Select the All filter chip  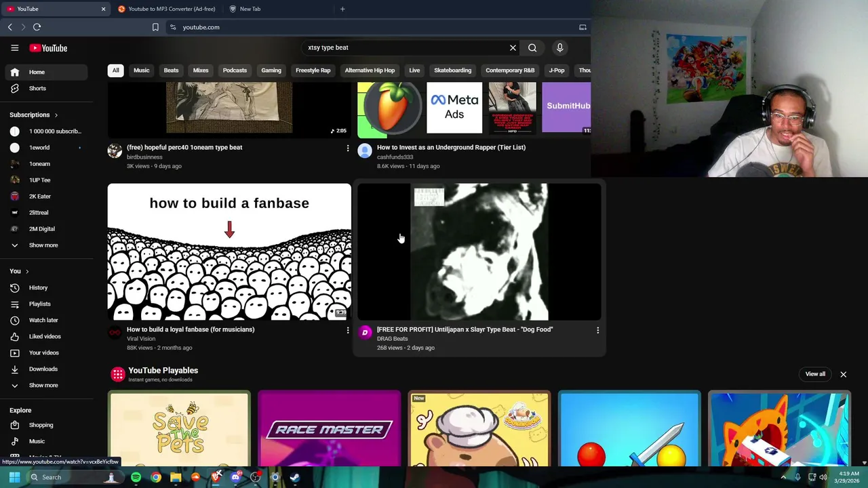115,70
